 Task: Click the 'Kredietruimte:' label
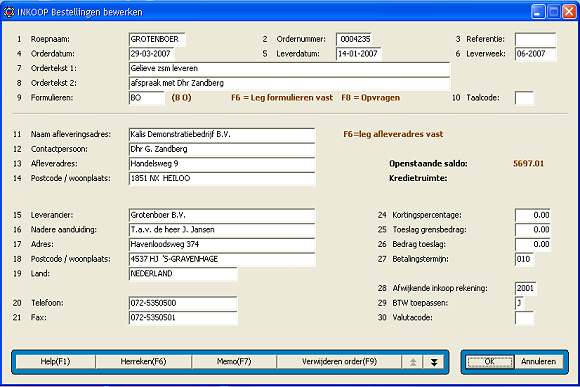(418, 178)
